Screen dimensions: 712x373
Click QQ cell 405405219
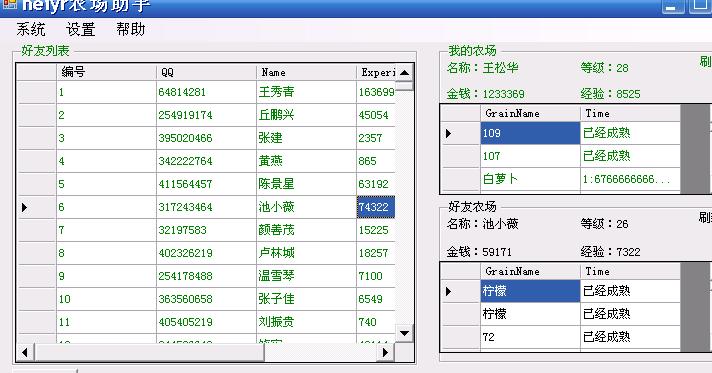pos(206,322)
